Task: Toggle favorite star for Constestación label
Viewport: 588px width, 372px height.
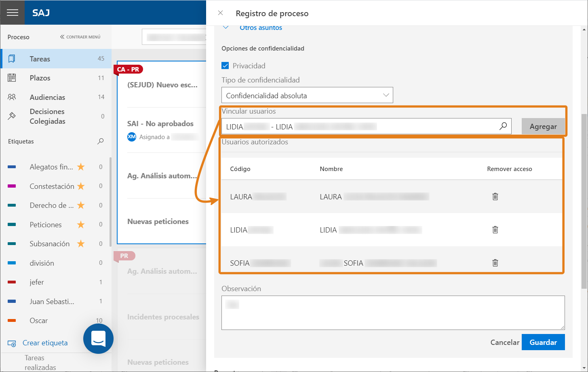Action: pyautogui.click(x=81, y=186)
